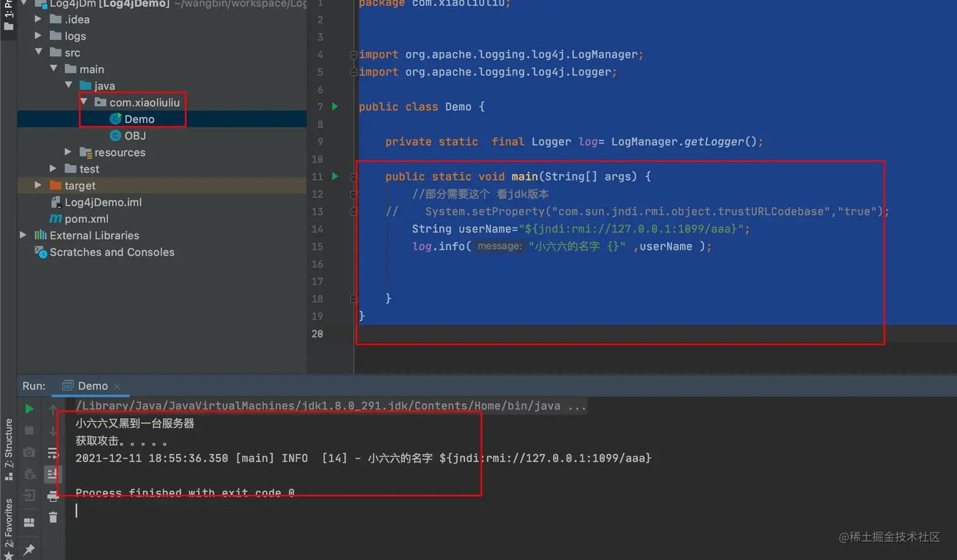Click the Dump Threads camera icon
Image resolution: width=957 pixels, height=560 pixels.
pos(29,452)
